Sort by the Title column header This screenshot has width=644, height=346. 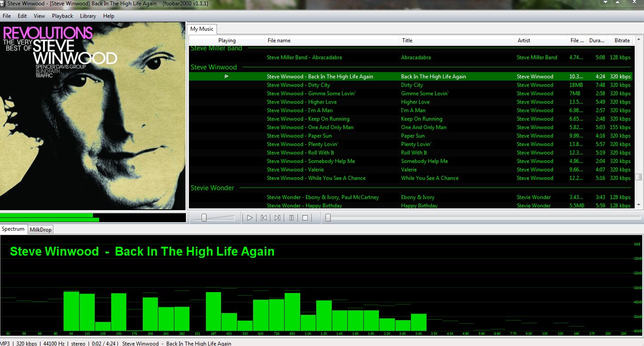click(457, 41)
